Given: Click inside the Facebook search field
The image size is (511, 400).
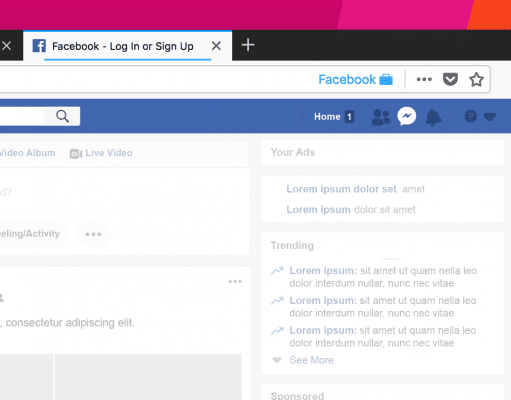Looking at the screenshot, I should tap(22, 116).
